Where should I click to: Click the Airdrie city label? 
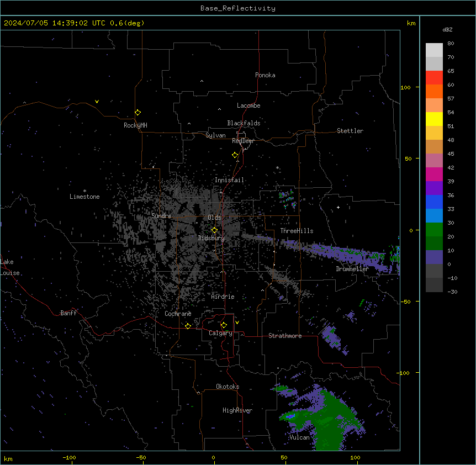point(223,297)
